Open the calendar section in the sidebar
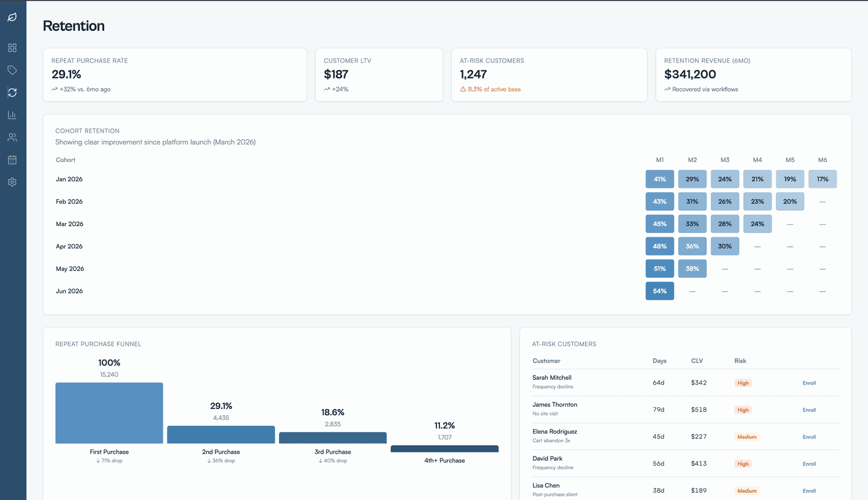The width and height of the screenshot is (868, 500). (x=12, y=159)
